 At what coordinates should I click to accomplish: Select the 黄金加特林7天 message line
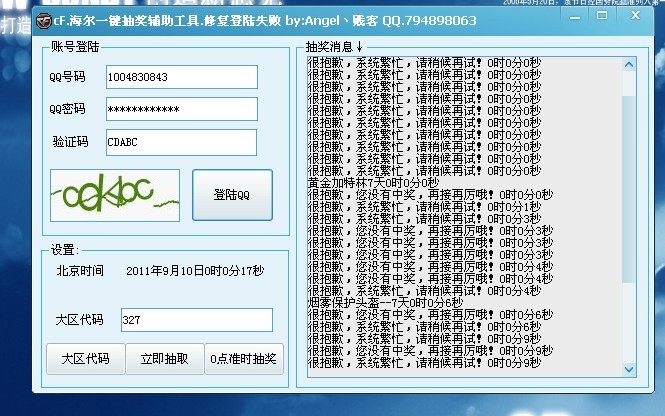click(x=373, y=183)
